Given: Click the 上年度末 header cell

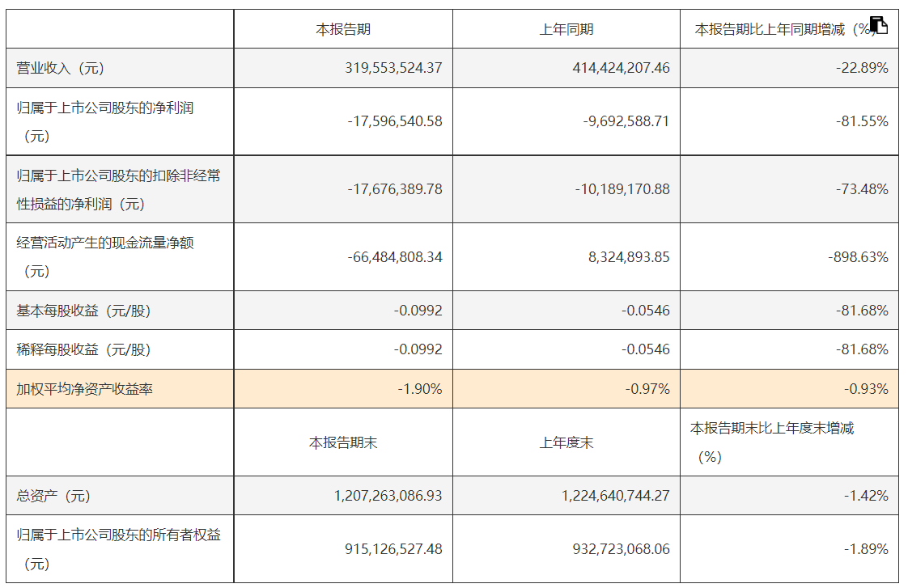Looking at the screenshot, I should click(x=566, y=442).
